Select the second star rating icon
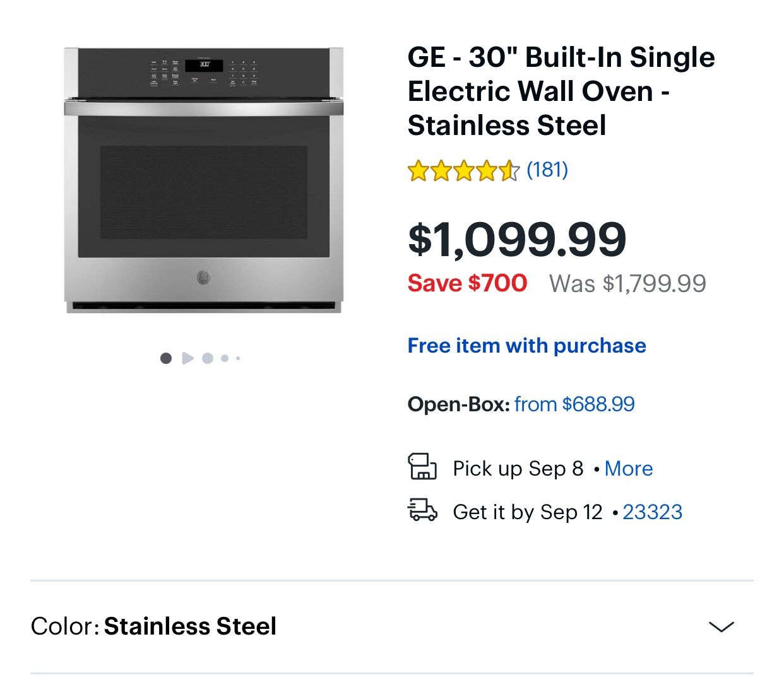This screenshot has width=784, height=680. point(442,169)
